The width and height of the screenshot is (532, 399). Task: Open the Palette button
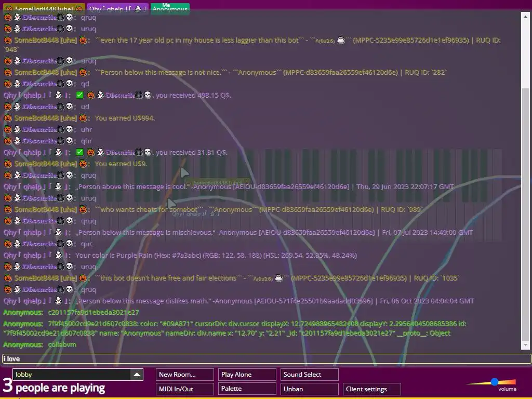pyautogui.click(x=247, y=389)
